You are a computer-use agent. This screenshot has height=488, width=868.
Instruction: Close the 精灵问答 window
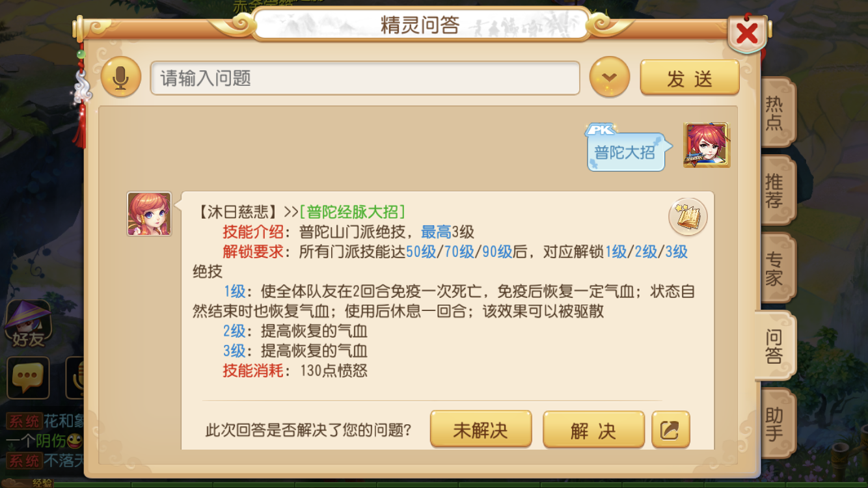(x=746, y=33)
